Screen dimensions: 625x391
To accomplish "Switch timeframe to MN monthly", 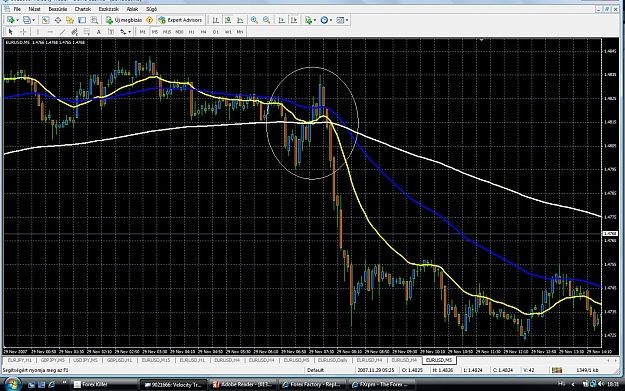I will pyautogui.click(x=240, y=32).
